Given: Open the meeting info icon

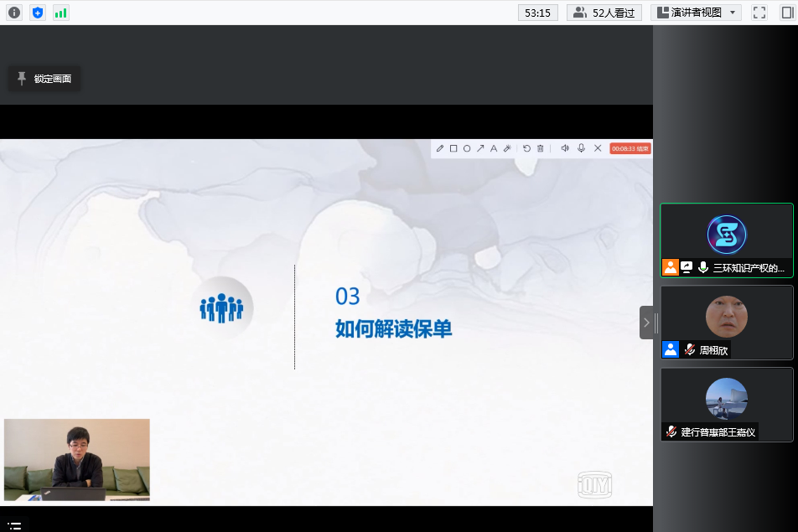Looking at the screenshot, I should pos(14,13).
